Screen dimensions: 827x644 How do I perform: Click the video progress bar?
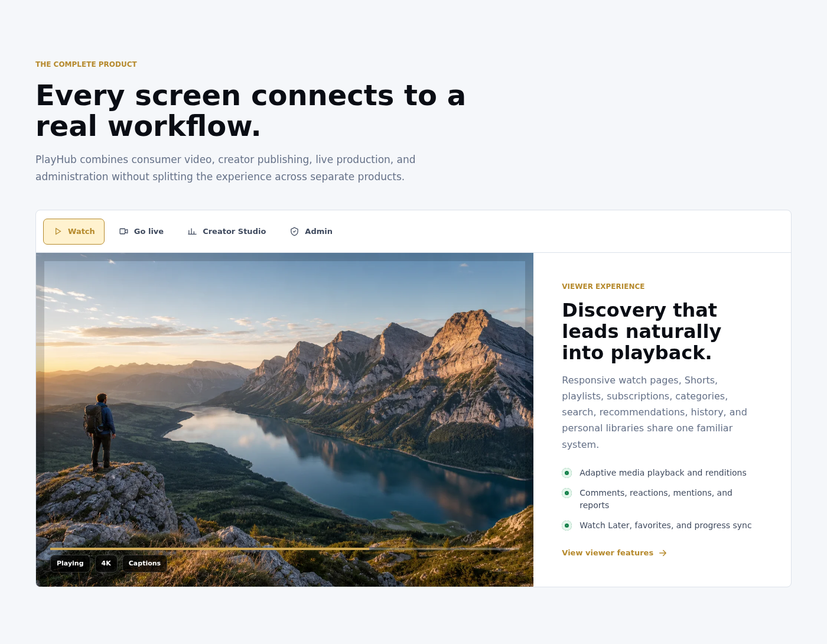tap(285, 549)
